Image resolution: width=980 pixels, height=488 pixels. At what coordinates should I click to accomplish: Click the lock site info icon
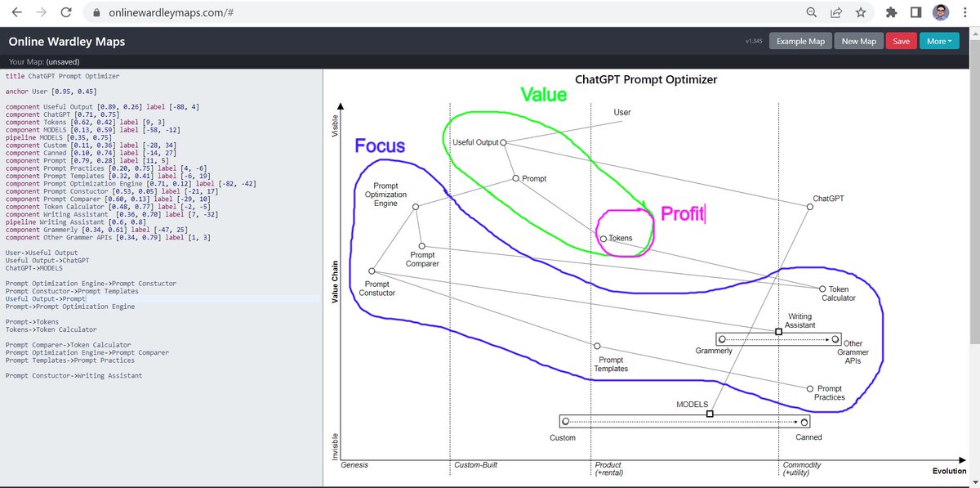point(97,13)
